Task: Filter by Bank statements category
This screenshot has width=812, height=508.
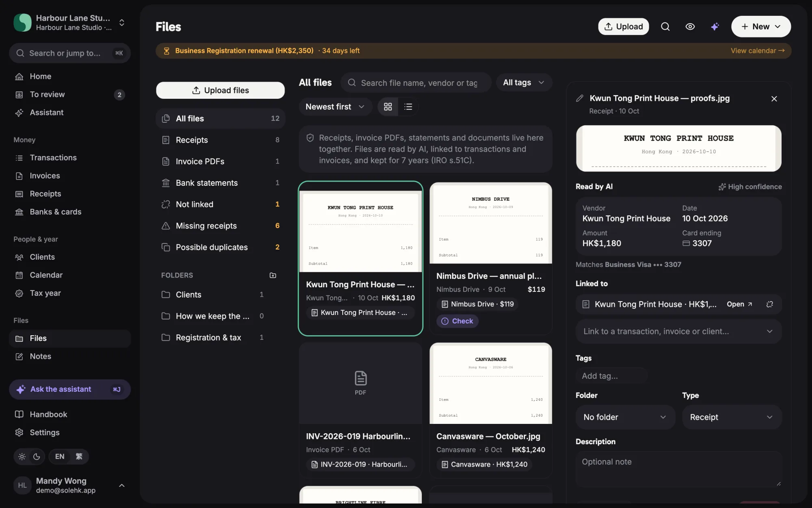Action: click(x=220, y=183)
